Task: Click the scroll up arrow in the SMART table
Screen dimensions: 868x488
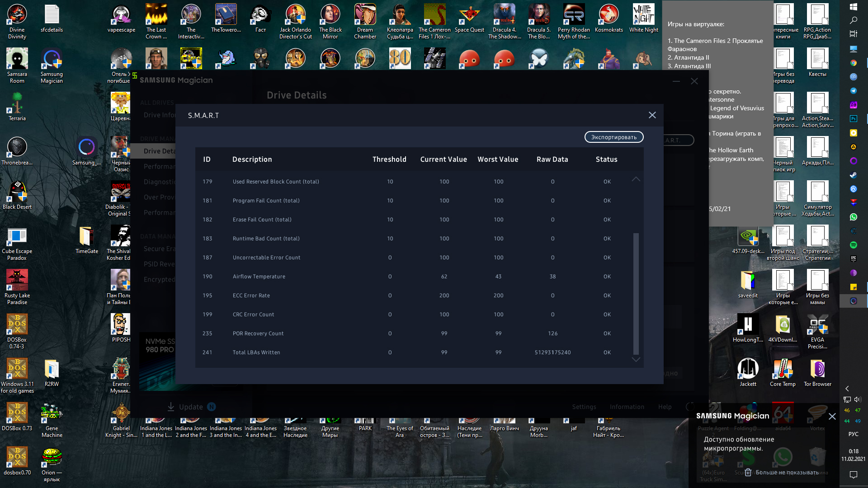Action: point(636,179)
